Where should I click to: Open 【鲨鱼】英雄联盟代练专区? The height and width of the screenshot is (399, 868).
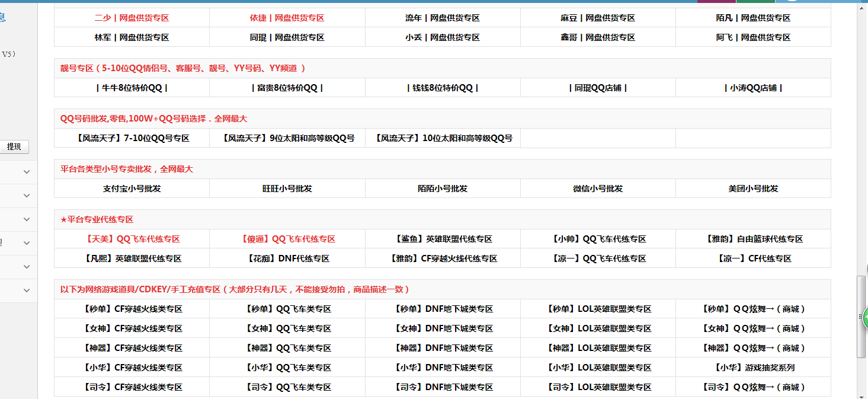click(x=443, y=239)
